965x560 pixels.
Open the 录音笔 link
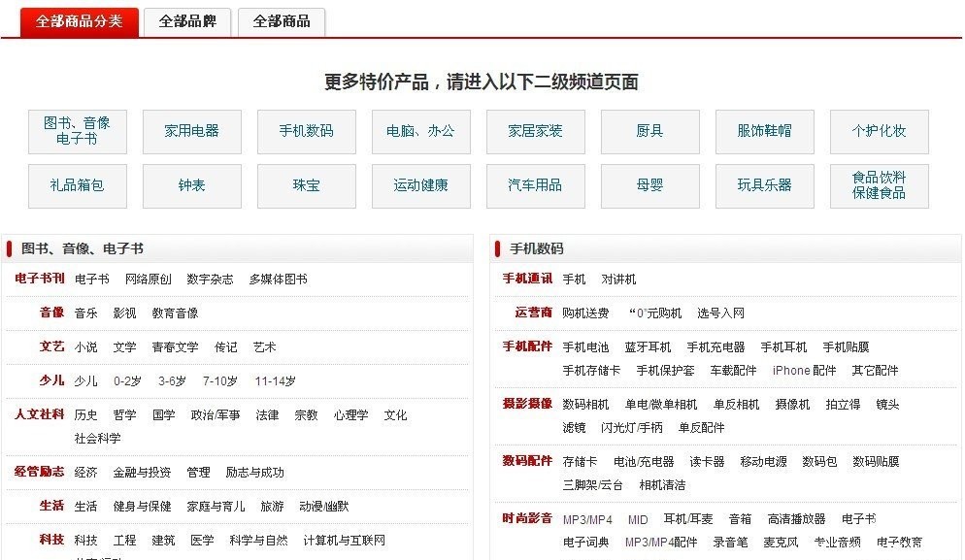730,543
